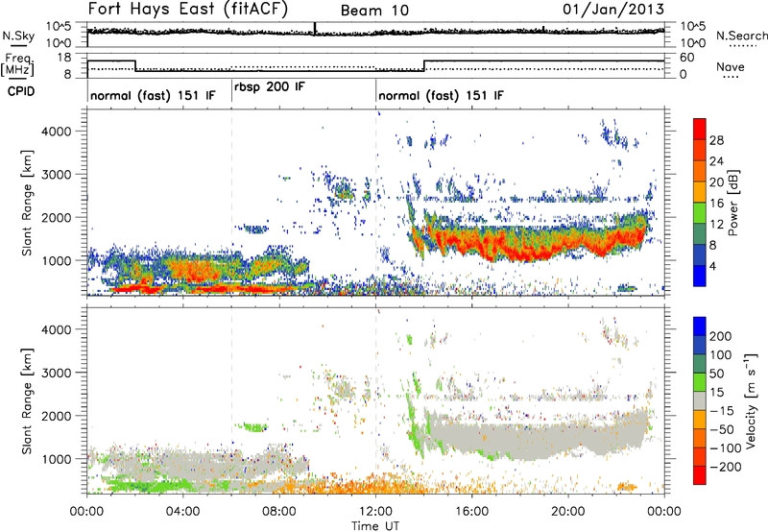The height and width of the screenshot is (532, 768).
Task: Click the noise spike near 09:30 in the N.Sky plot
Action: click(315, 29)
